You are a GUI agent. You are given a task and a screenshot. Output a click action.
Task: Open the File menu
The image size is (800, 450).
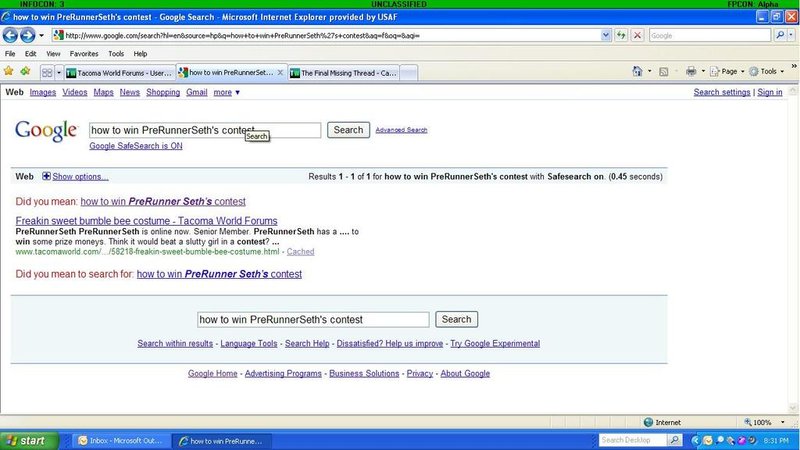pyautogui.click(x=10, y=54)
